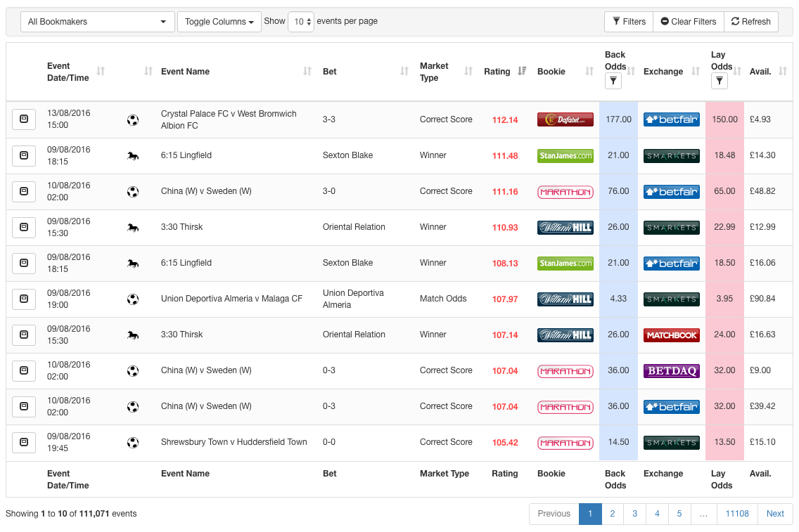Change events per page selector
The width and height of the screenshot is (799, 532).
click(x=300, y=22)
